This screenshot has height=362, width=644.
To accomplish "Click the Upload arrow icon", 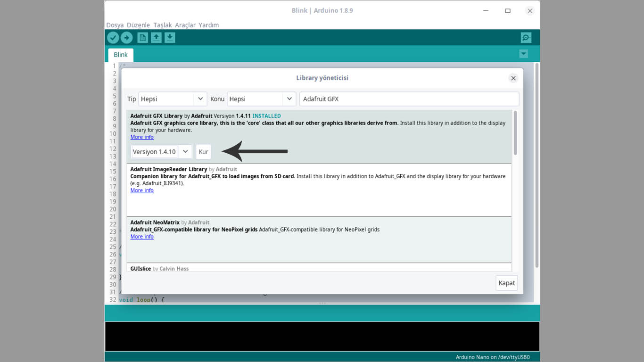I will click(x=126, y=38).
